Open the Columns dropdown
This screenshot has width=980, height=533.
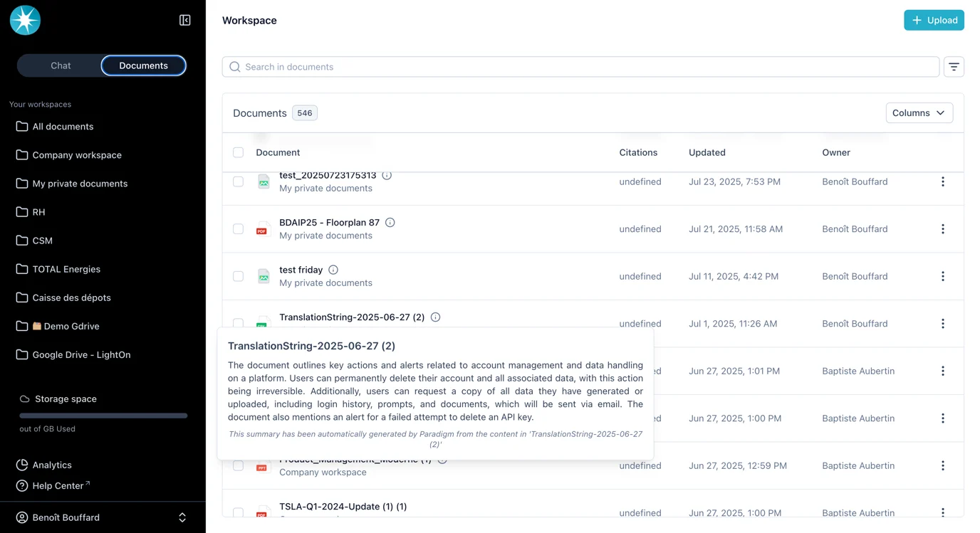(919, 112)
